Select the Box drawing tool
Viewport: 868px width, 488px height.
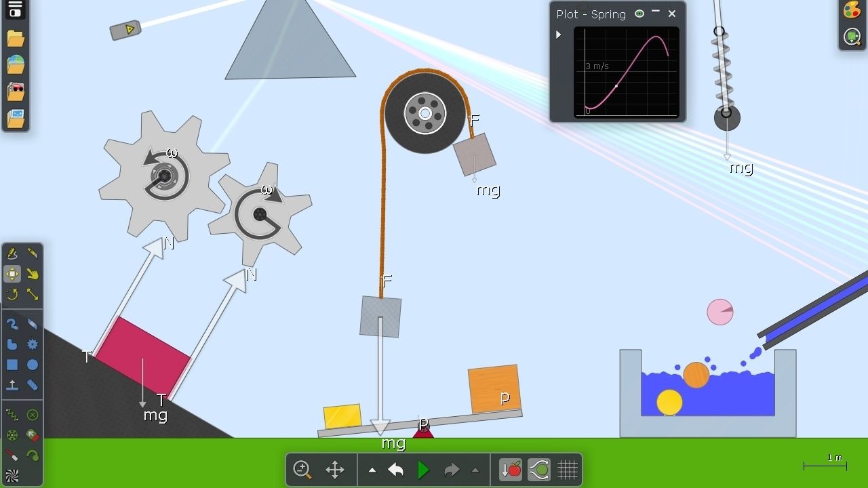coord(12,365)
